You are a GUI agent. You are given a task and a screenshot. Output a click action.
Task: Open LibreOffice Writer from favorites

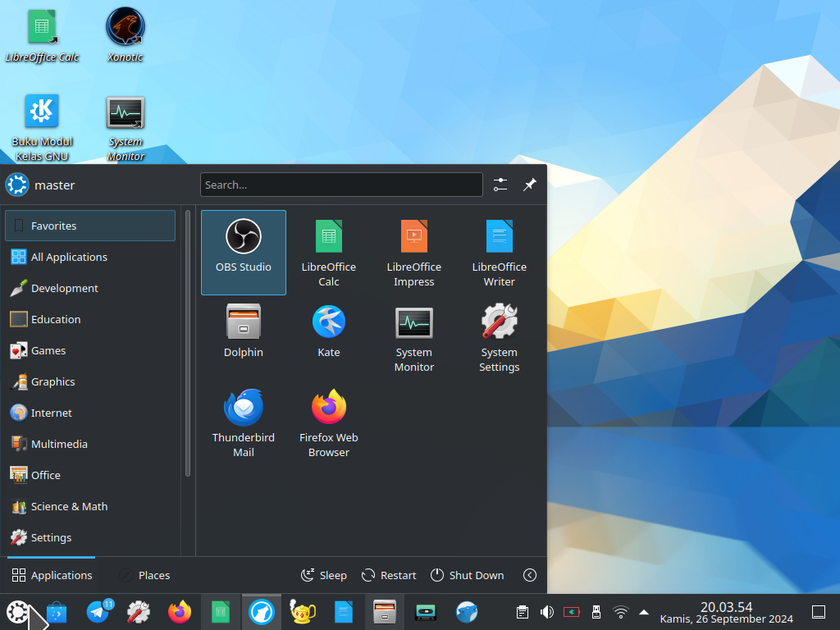[x=500, y=253]
